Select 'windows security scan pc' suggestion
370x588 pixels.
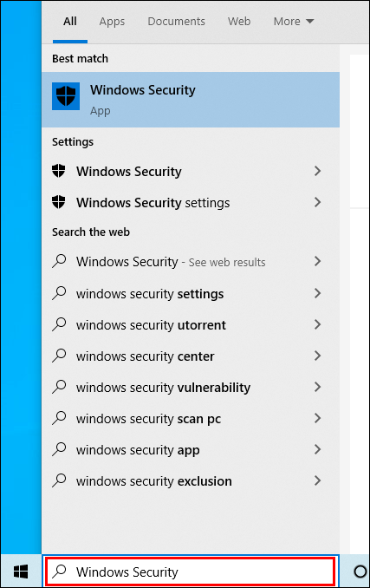point(191,419)
